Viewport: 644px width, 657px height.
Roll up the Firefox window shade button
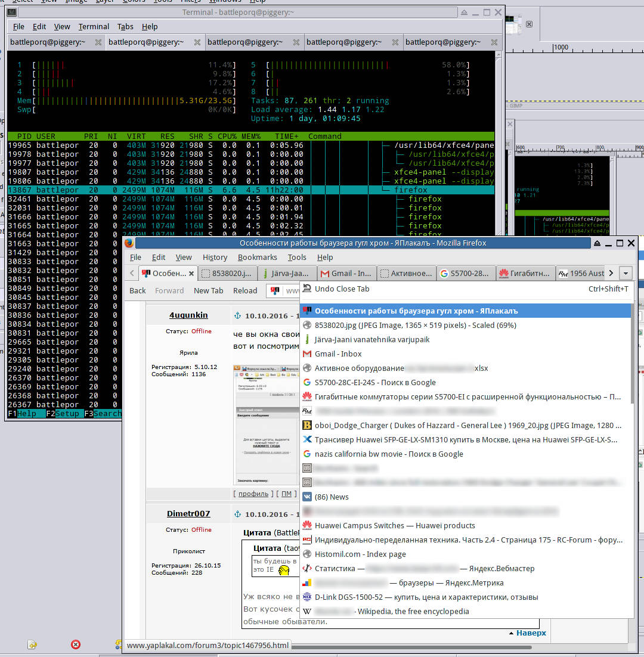tap(597, 243)
